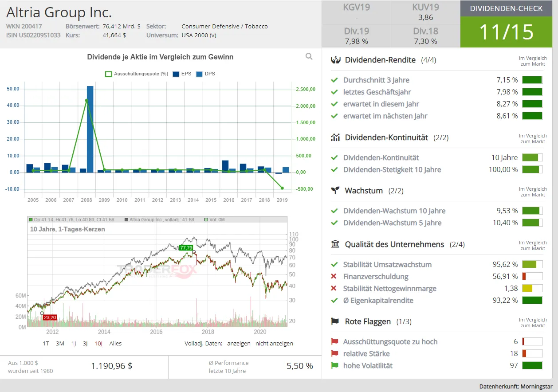The image size is (558, 392).
Task: Click the Altria Group Inc. title
Action: coord(59,12)
